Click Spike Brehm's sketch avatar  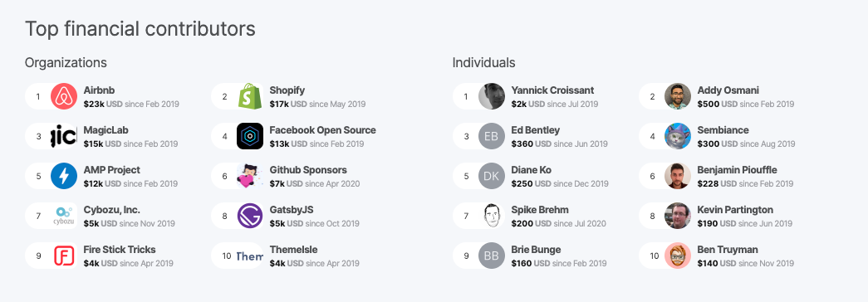(492, 216)
